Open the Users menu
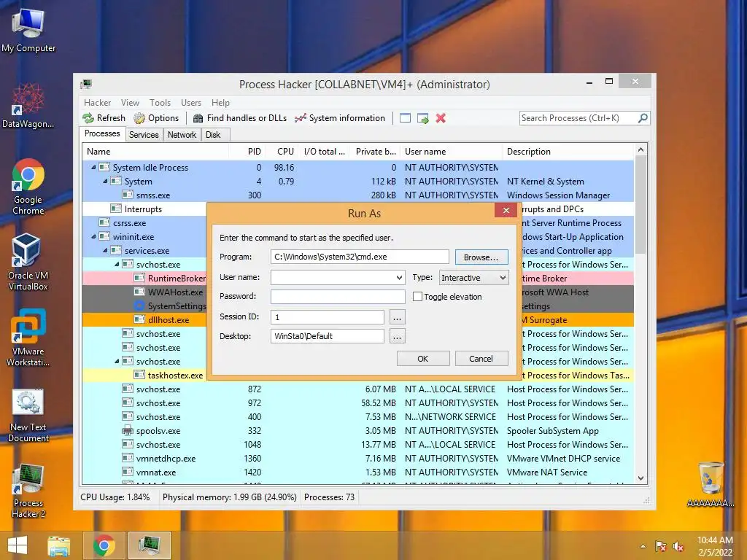This screenshot has height=560, width=747. 191,102
